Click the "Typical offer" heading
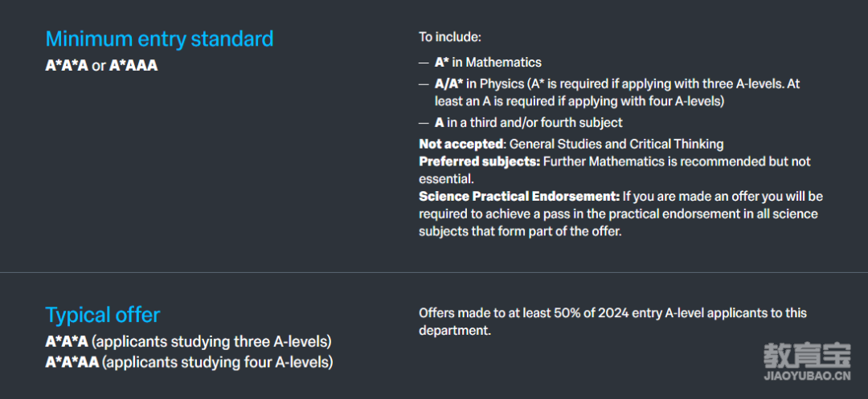The image size is (868, 399). point(102,315)
